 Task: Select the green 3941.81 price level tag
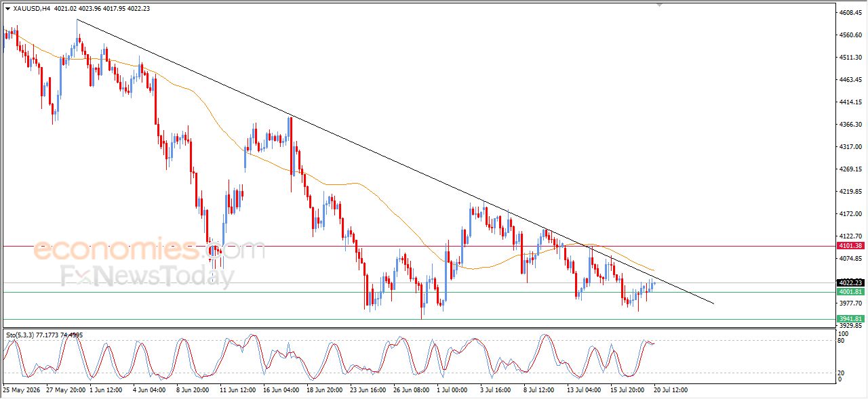850,318
